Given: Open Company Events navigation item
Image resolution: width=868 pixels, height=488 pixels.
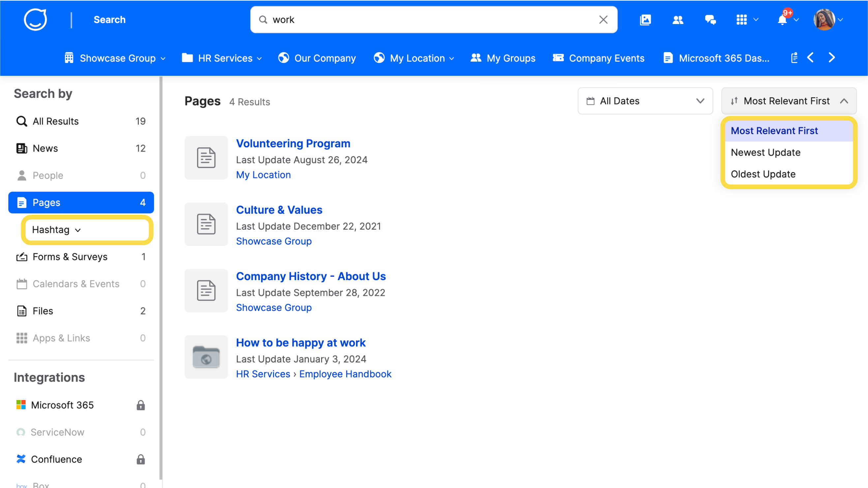Looking at the screenshot, I should (x=598, y=58).
